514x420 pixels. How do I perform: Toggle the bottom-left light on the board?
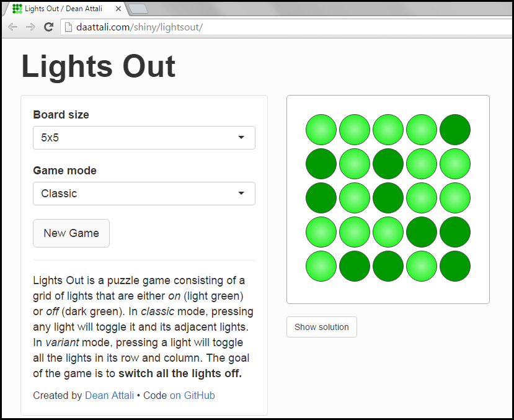(x=321, y=266)
